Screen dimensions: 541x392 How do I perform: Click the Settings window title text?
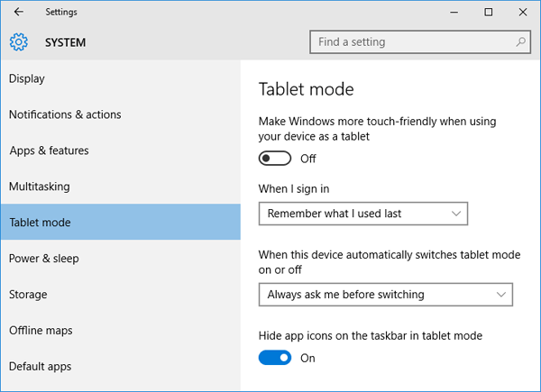point(61,12)
